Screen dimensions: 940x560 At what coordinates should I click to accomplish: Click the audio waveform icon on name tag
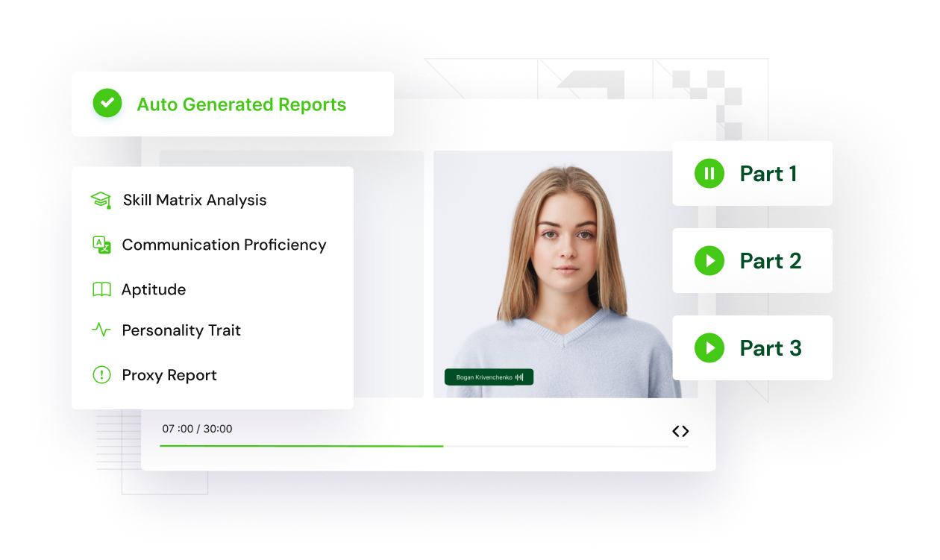coord(519,377)
